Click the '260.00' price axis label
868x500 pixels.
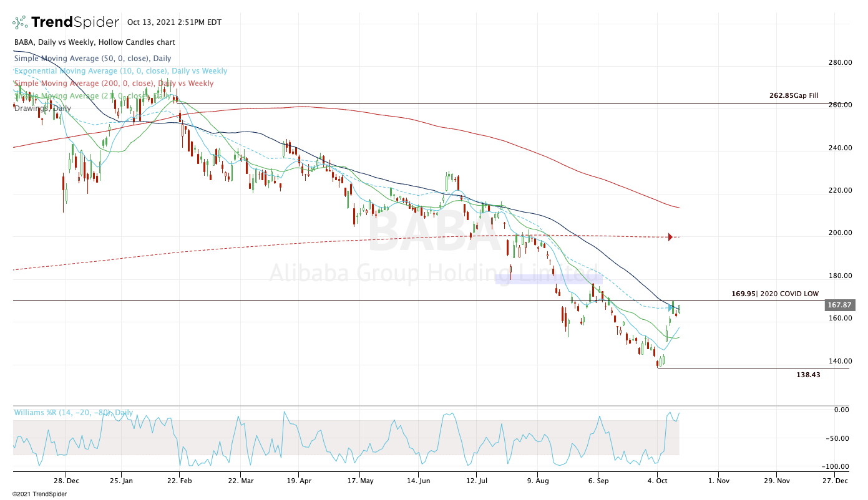tap(840, 105)
